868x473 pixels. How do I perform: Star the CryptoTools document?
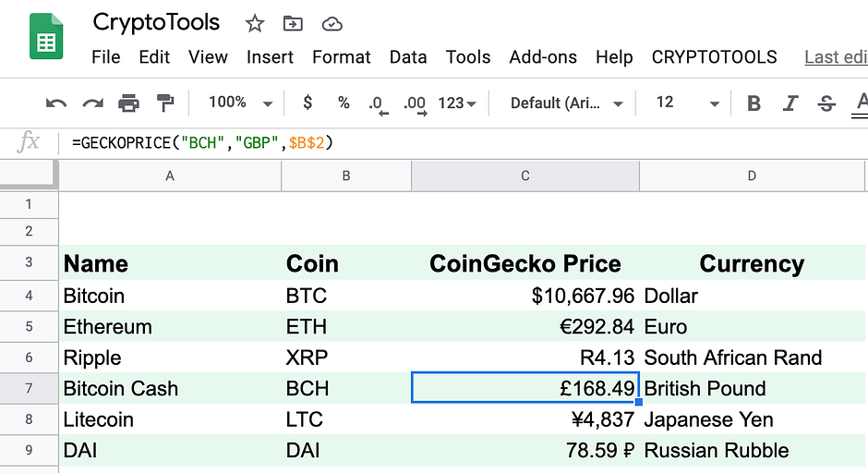[255, 24]
